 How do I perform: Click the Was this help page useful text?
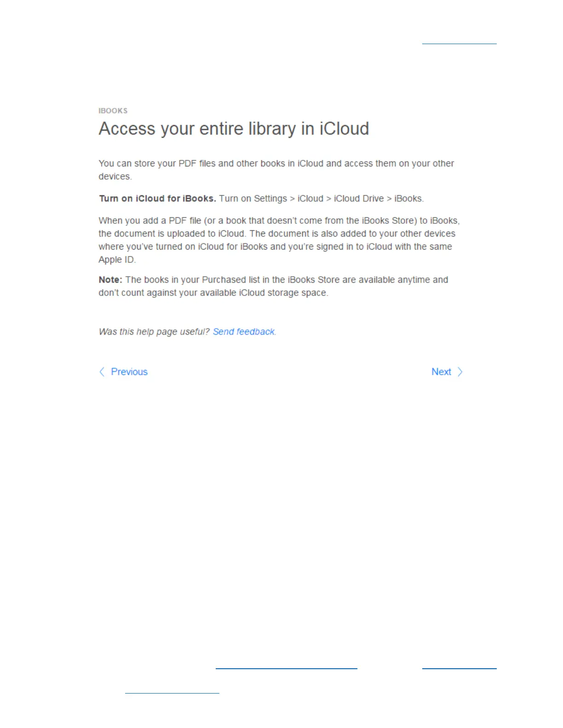(x=154, y=332)
